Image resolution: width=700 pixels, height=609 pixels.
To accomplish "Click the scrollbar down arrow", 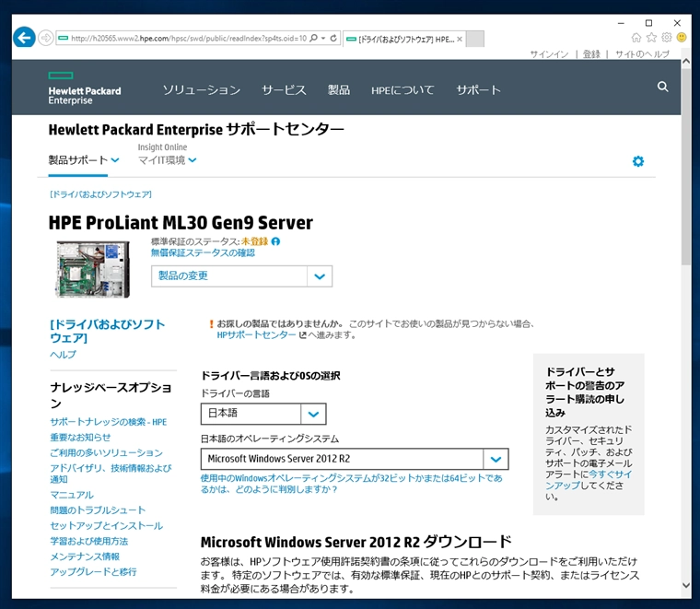I will (x=686, y=585).
